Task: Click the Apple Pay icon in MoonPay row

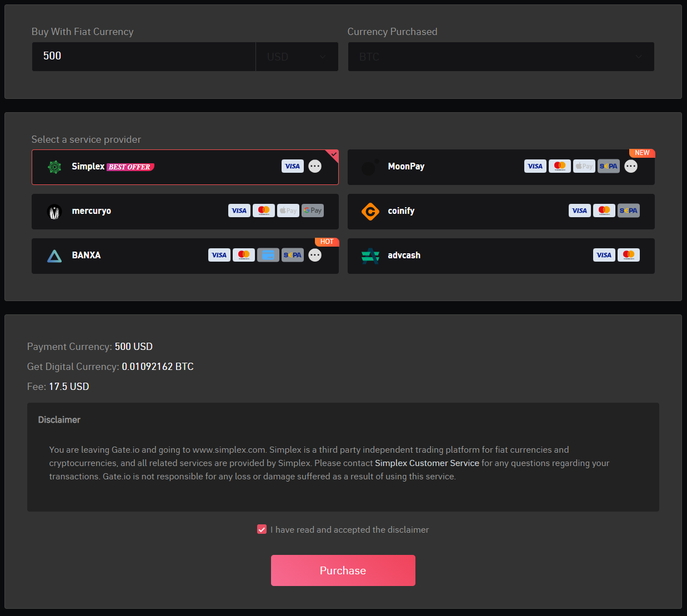Action: pos(584,166)
